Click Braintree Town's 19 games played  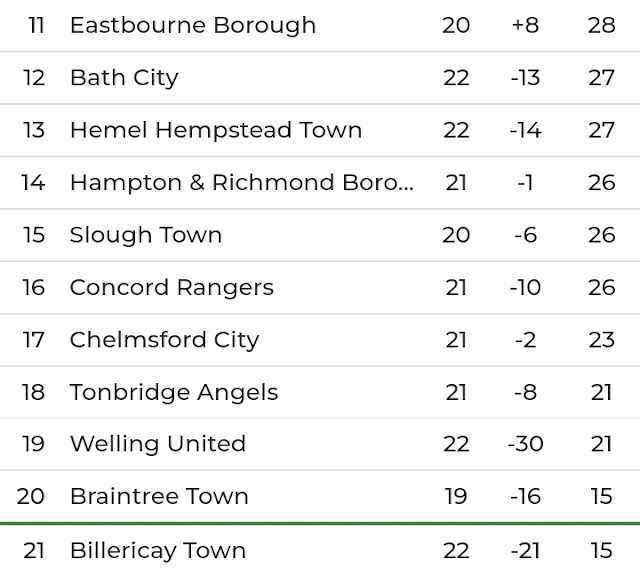tap(456, 496)
